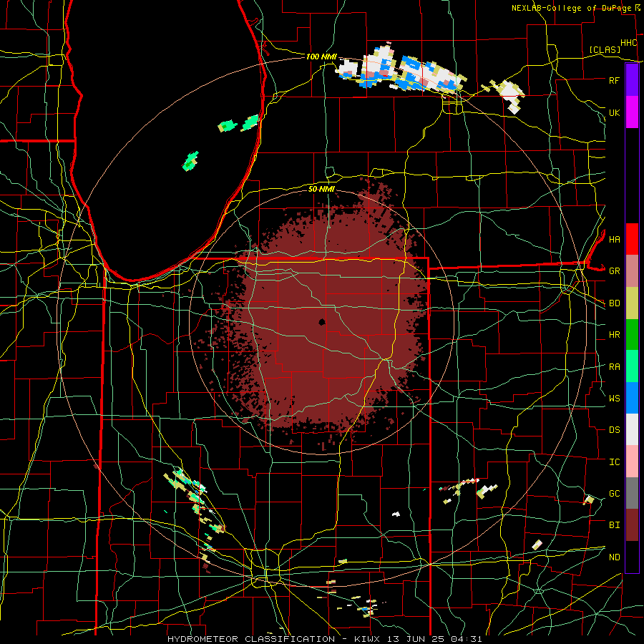This screenshot has width=644, height=644.
Task: Click the red HA legend color swatch
Action: 632,239
